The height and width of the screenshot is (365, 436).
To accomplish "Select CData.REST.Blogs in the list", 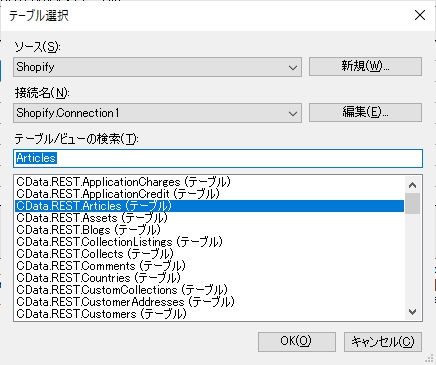I will click(209, 230).
